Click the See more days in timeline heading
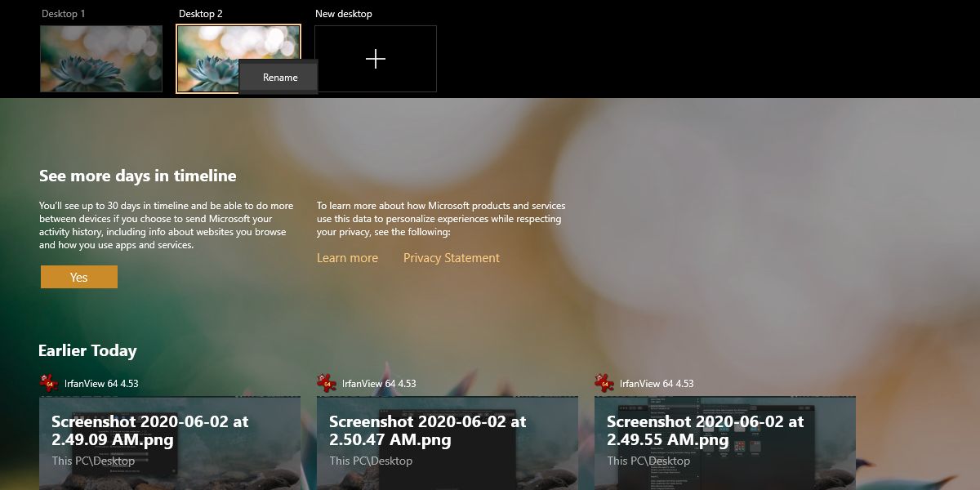This screenshot has width=980, height=490. pyautogui.click(x=138, y=176)
